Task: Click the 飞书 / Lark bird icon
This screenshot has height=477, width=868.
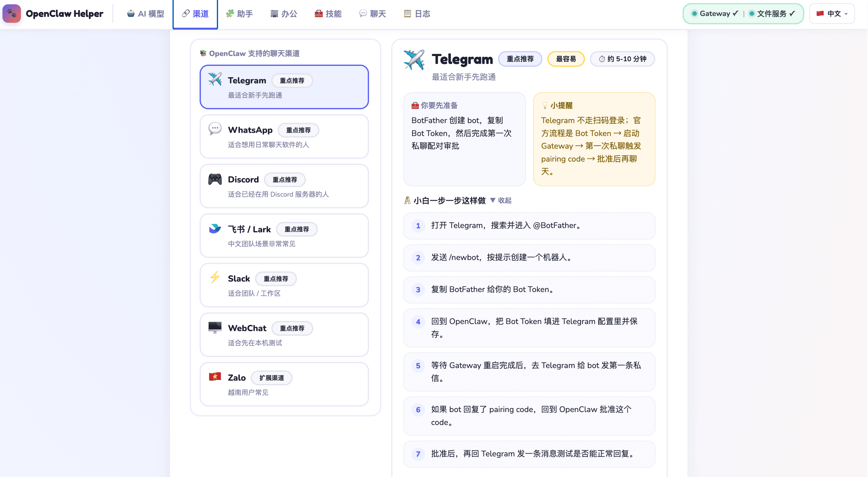Action: (215, 229)
